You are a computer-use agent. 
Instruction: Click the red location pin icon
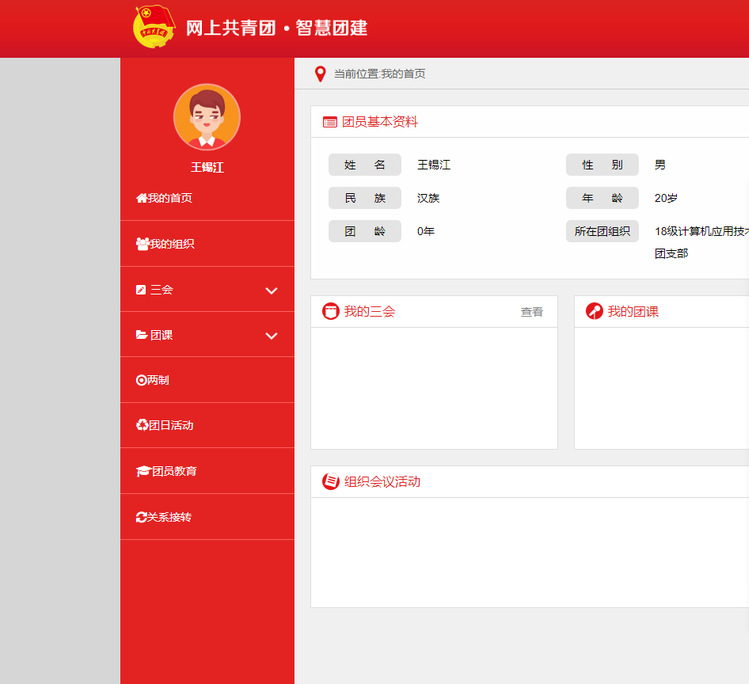coord(320,74)
